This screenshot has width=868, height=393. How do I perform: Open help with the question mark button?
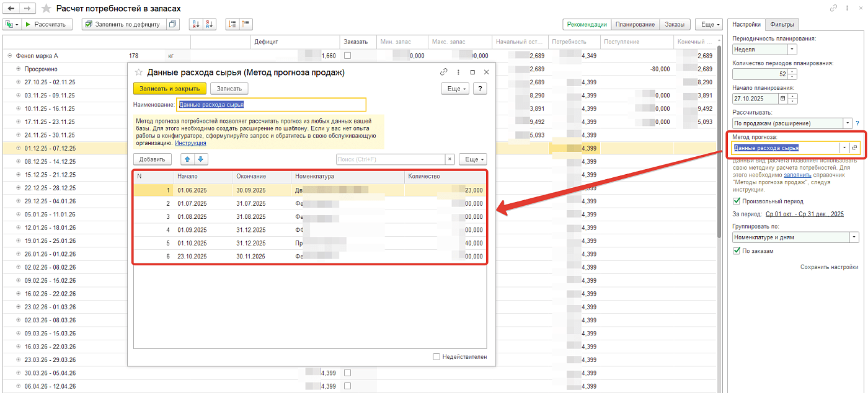[480, 89]
